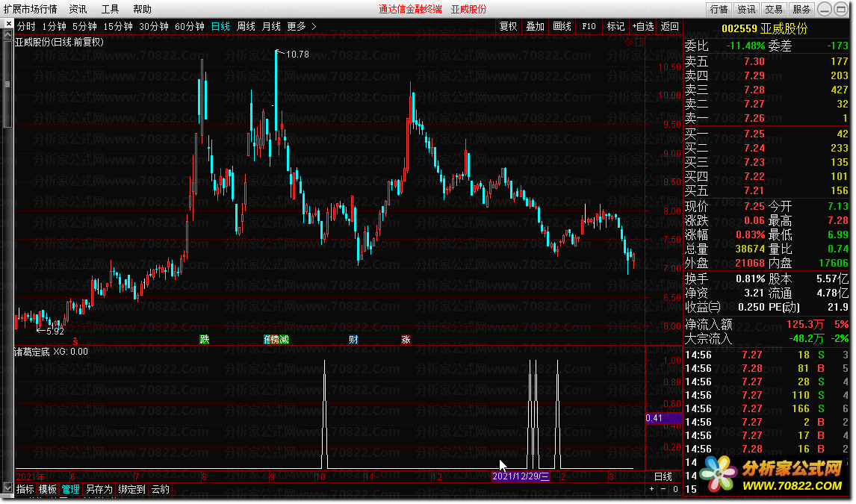Click the 委比 -11.48% value

745,46
